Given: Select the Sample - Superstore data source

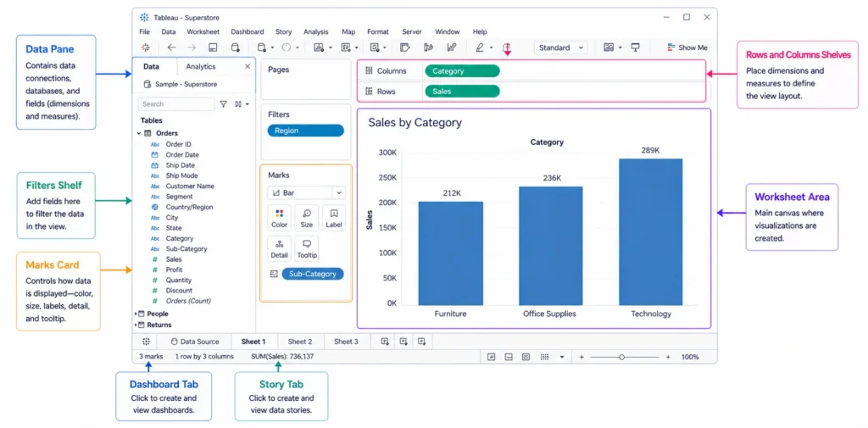Looking at the screenshot, I should [x=180, y=84].
